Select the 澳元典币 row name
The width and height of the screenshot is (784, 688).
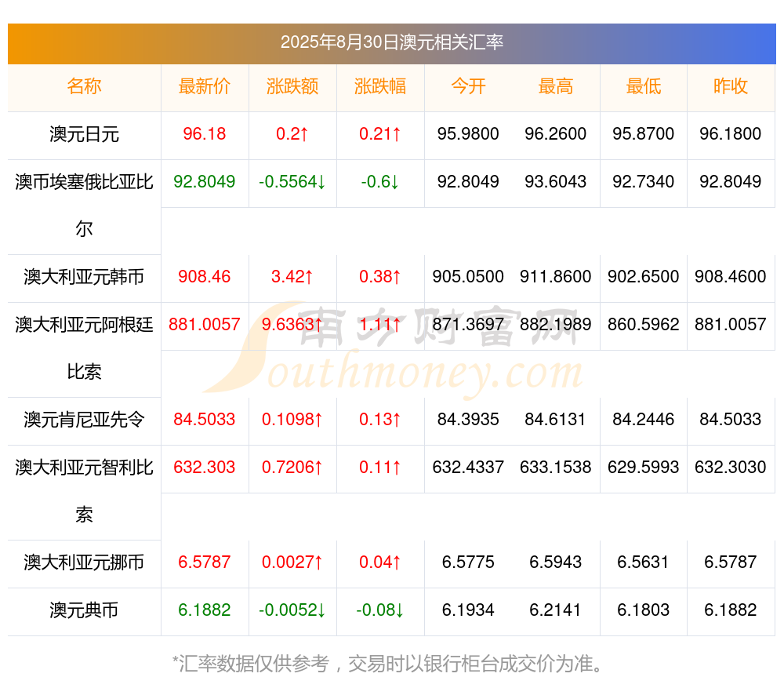84,610
